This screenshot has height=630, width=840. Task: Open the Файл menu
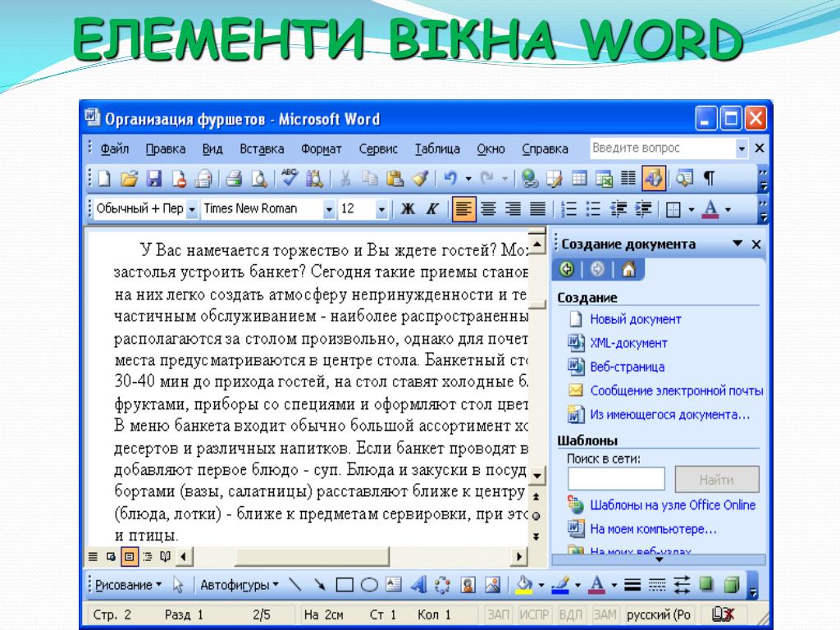(114, 148)
